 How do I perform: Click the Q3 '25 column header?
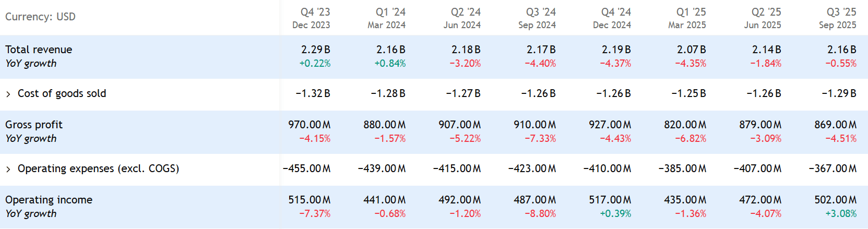pos(841,12)
